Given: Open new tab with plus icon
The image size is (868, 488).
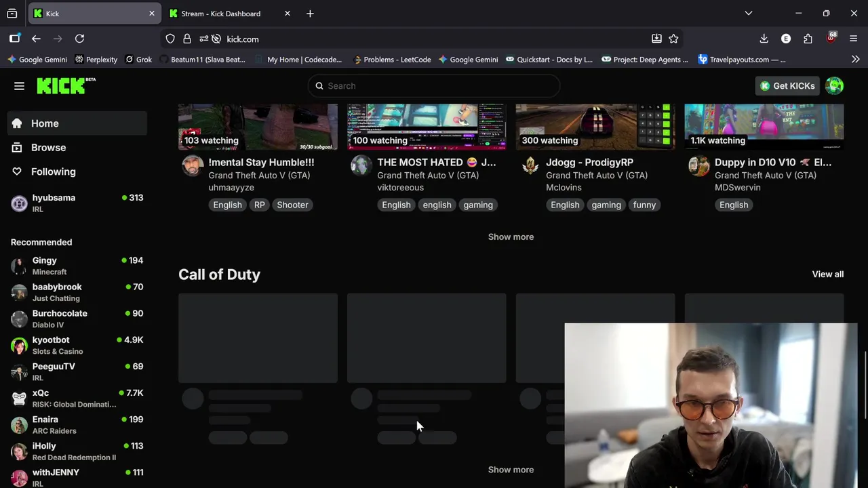Looking at the screenshot, I should (310, 14).
